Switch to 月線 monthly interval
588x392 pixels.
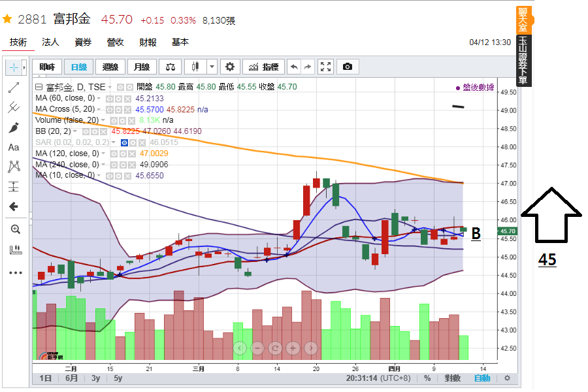point(142,67)
